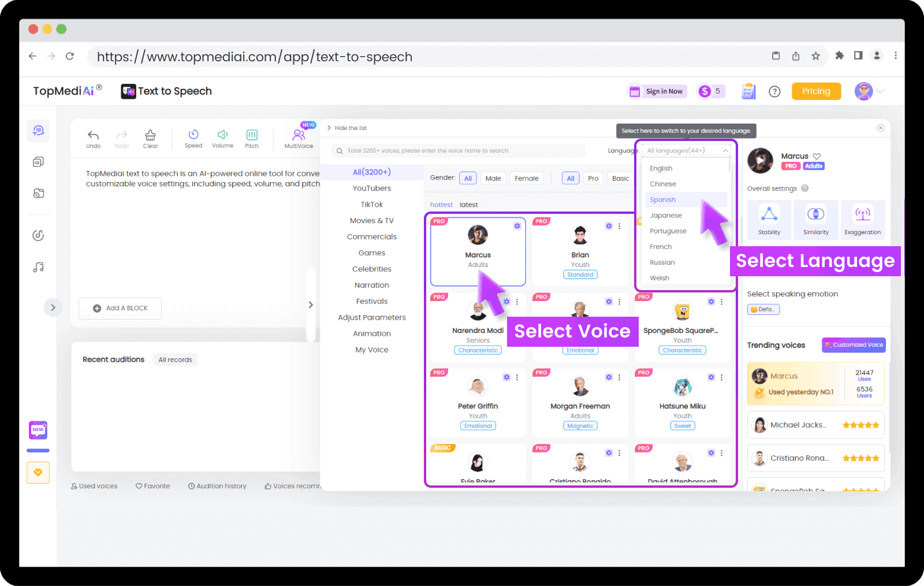Select the Female gender filter
This screenshot has width=924, height=586.
[x=526, y=179]
